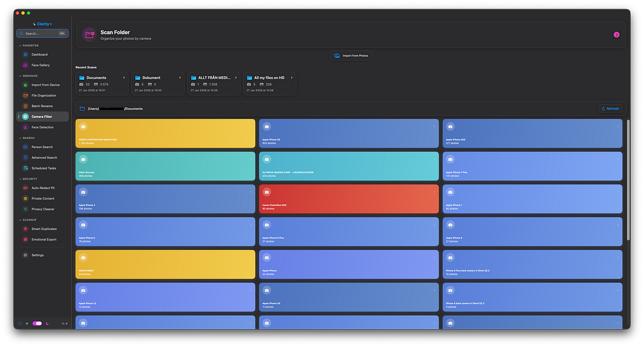Screen dimensions: 644x347
Task: Open the Dokument recent scan
Action: point(158,84)
